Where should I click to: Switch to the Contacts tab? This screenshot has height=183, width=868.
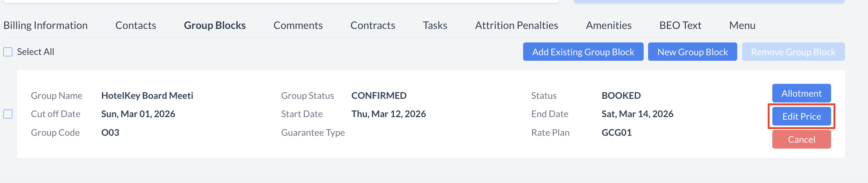coord(136,25)
